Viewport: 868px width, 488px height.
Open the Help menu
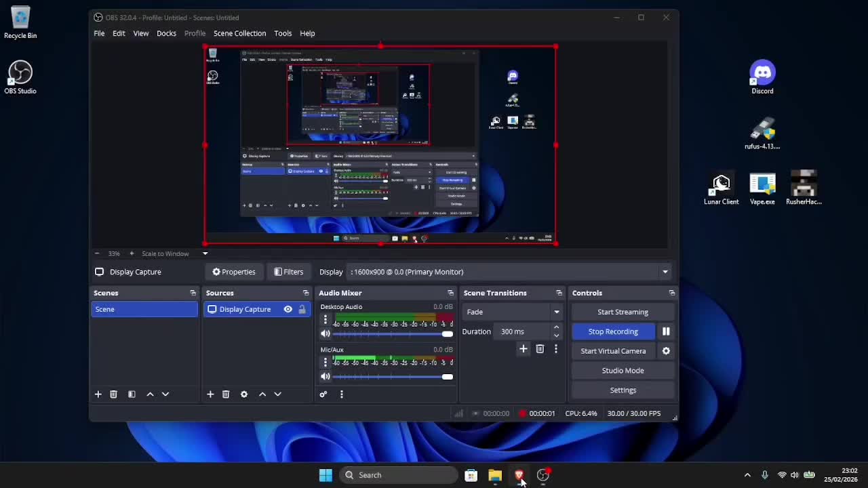point(307,33)
